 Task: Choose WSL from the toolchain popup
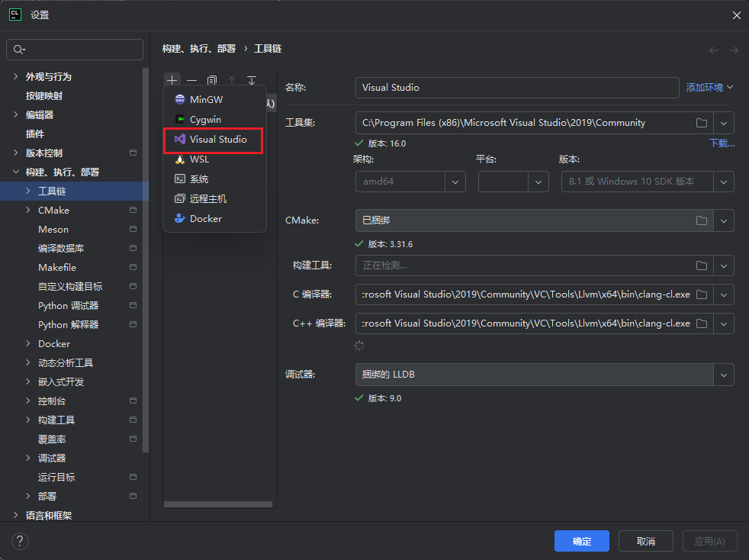214,159
